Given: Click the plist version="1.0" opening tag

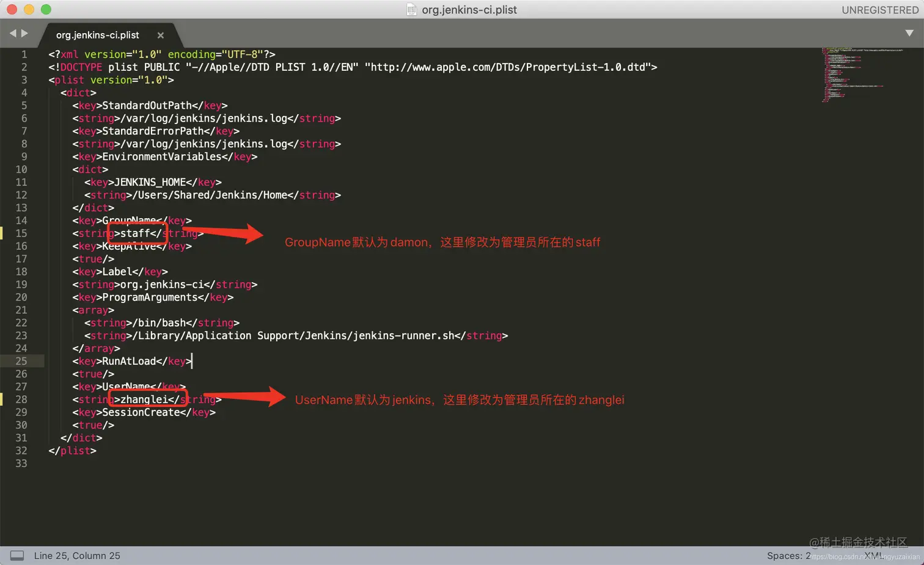Looking at the screenshot, I should pyautogui.click(x=111, y=80).
